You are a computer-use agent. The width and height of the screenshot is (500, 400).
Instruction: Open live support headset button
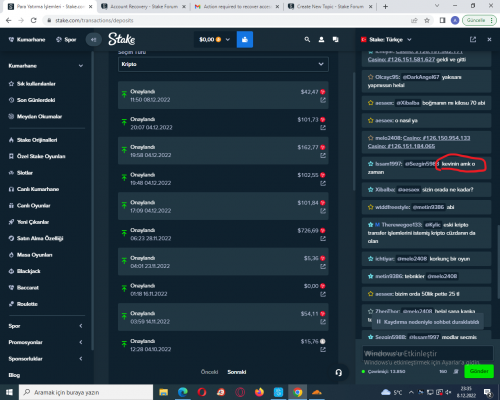pos(339,372)
